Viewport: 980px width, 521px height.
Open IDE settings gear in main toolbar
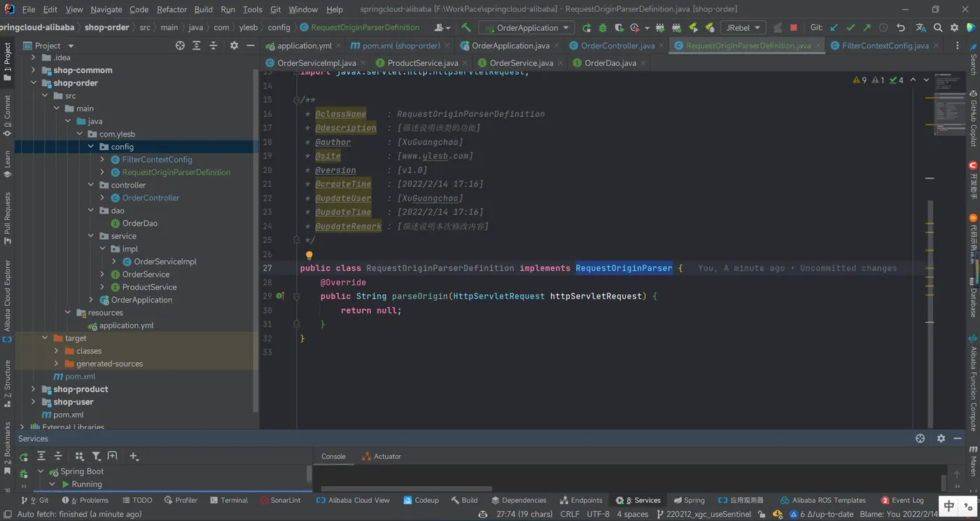(x=955, y=28)
